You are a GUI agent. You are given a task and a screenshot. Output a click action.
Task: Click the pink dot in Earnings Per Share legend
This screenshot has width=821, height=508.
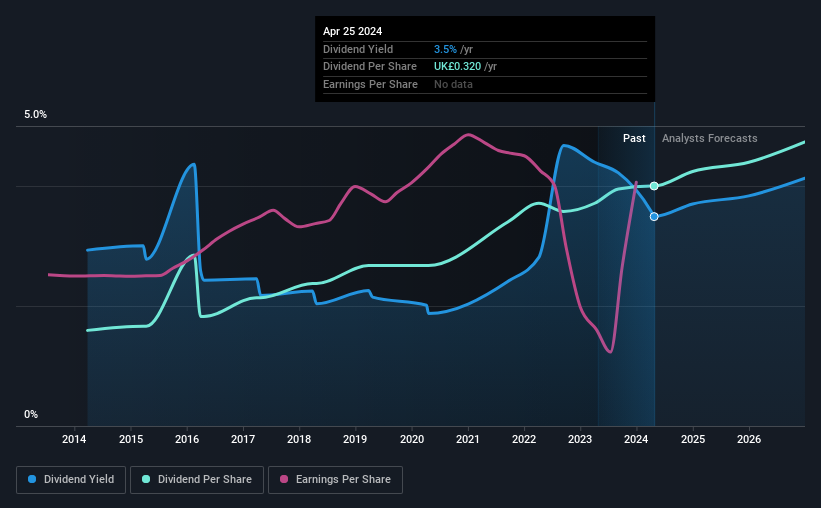(x=284, y=479)
